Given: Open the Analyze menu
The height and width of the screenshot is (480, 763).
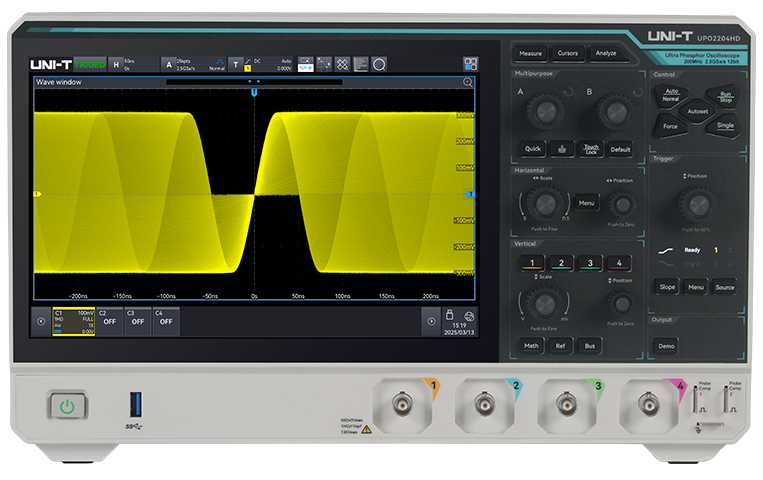Looking at the screenshot, I should (606, 53).
